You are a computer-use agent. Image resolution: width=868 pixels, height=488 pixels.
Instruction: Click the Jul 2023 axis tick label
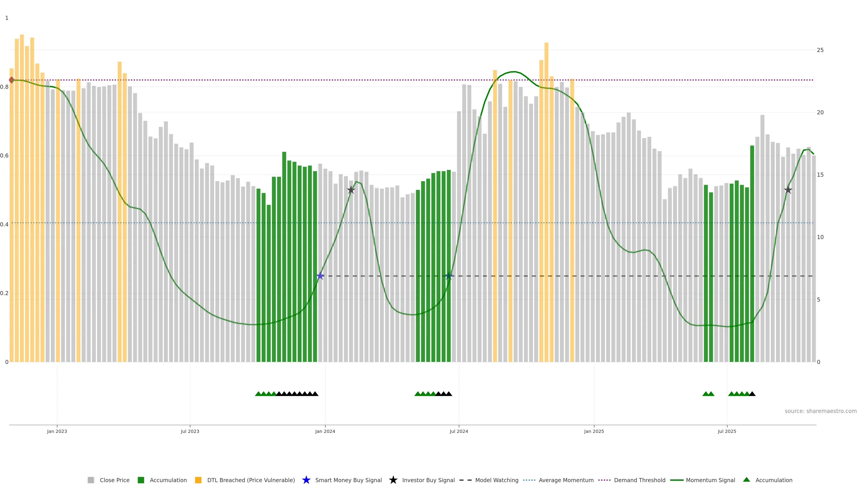click(190, 431)
